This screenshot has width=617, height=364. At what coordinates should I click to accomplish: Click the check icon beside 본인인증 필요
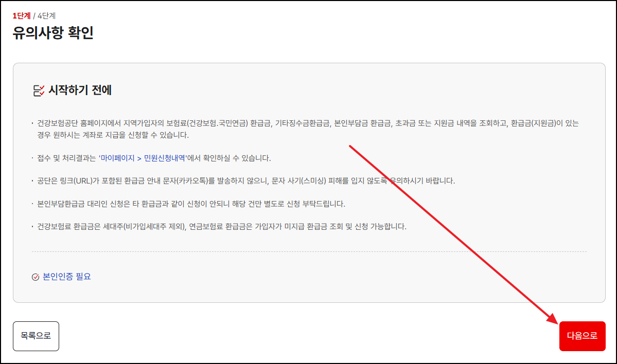[36, 277]
